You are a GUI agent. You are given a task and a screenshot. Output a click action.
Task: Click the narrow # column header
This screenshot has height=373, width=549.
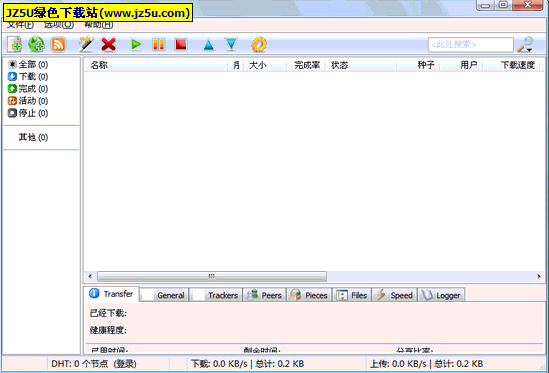tap(236, 65)
